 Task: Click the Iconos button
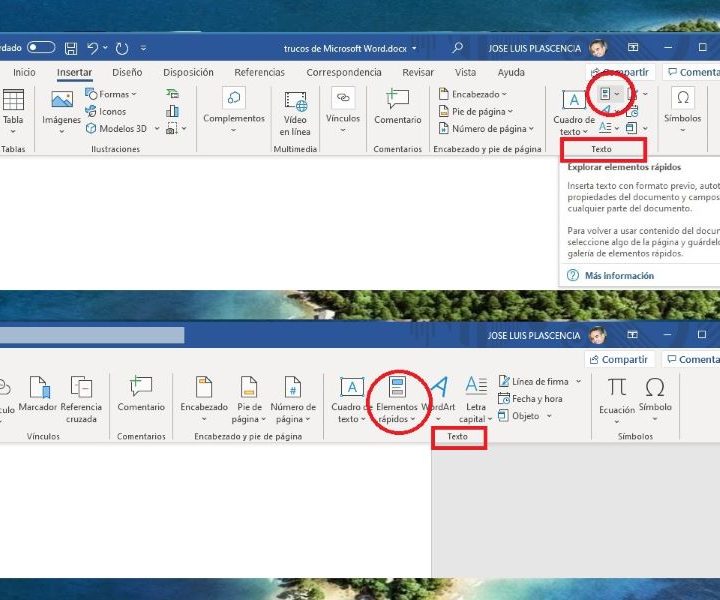[x=106, y=111]
